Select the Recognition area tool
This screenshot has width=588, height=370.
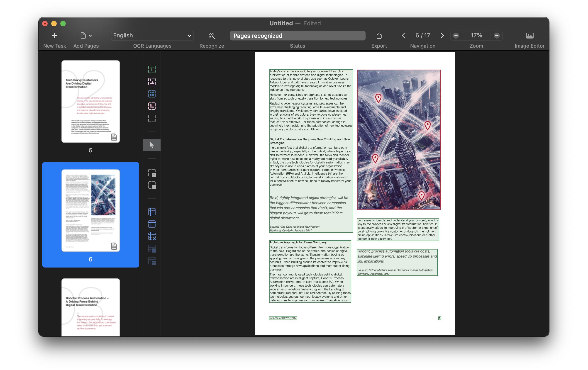click(x=152, y=118)
